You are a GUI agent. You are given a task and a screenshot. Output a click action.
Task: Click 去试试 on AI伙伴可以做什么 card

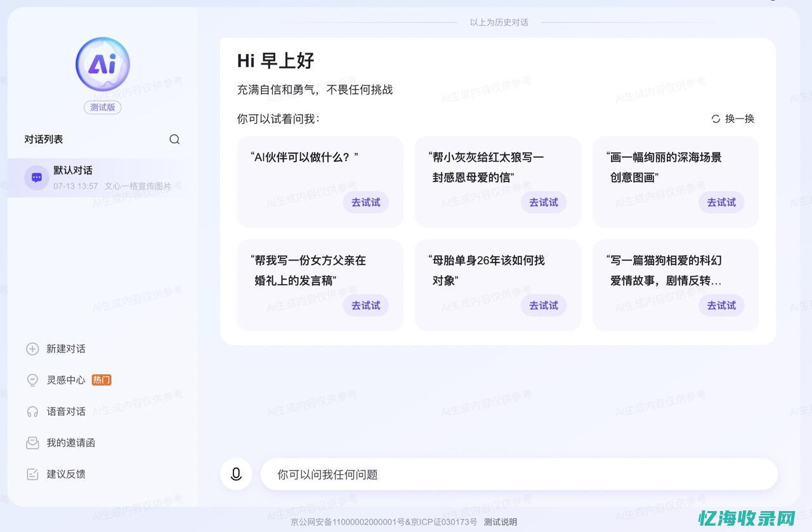click(366, 202)
